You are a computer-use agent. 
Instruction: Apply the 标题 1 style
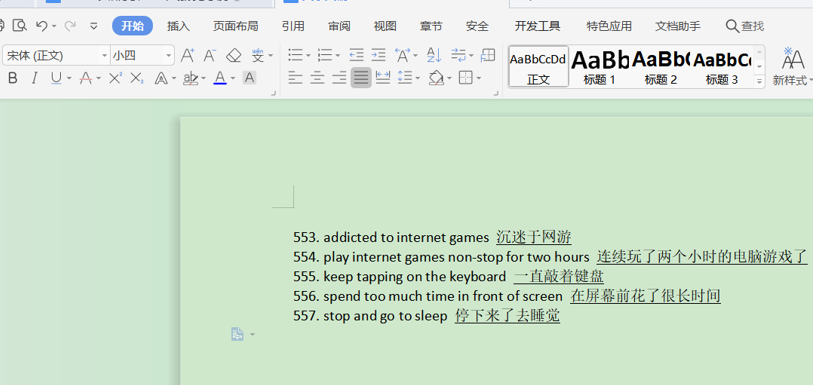click(600, 67)
